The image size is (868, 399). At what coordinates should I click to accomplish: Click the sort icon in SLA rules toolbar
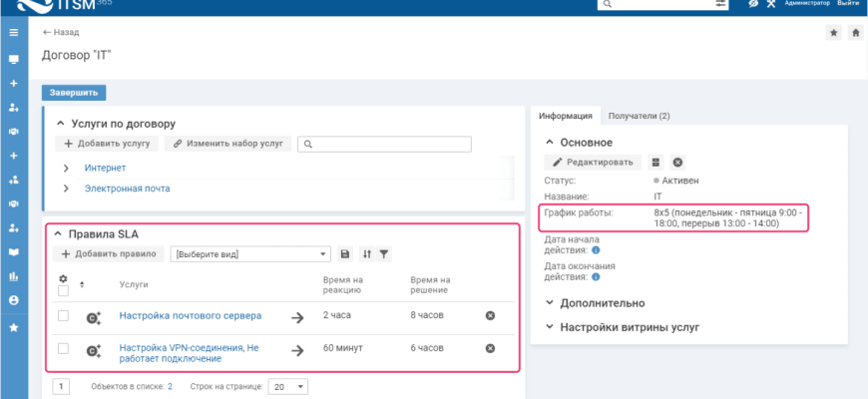pos(367,254)
